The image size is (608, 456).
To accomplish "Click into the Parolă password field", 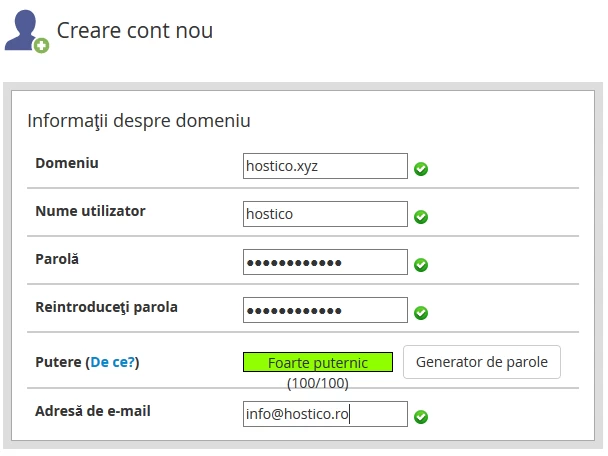I will (325, 262).
